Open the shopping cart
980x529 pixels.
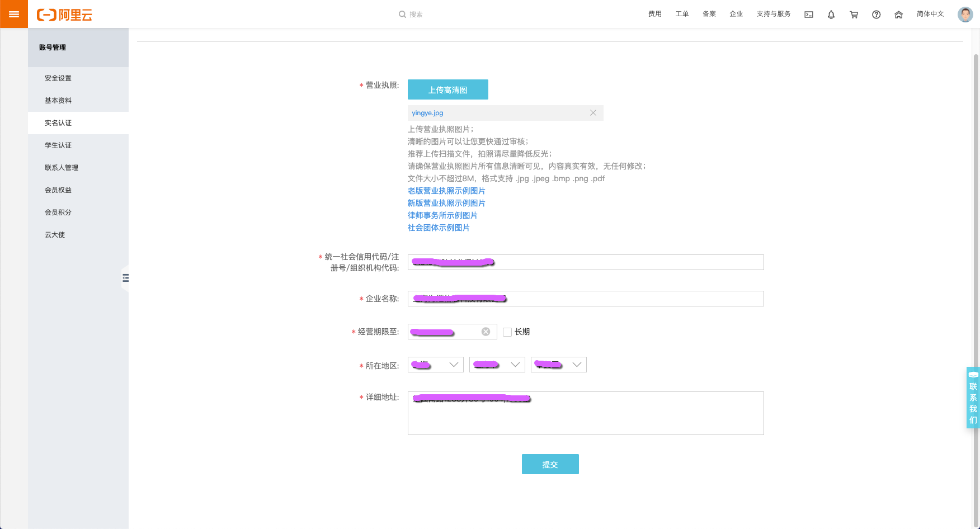click(x=854, y=15)
